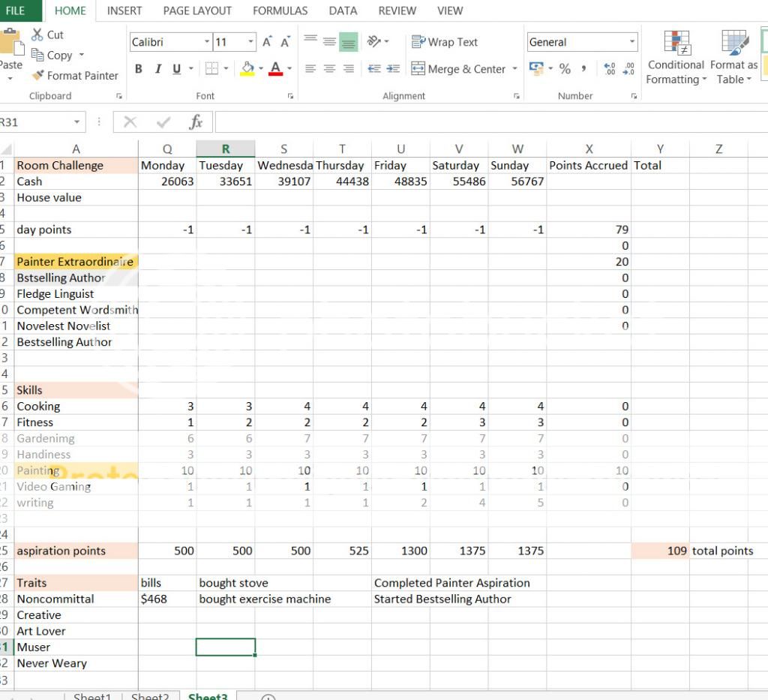Viewport: 768px width, 700px height.
Task: Open the font name Calibri dropdown
Action: 207,43
